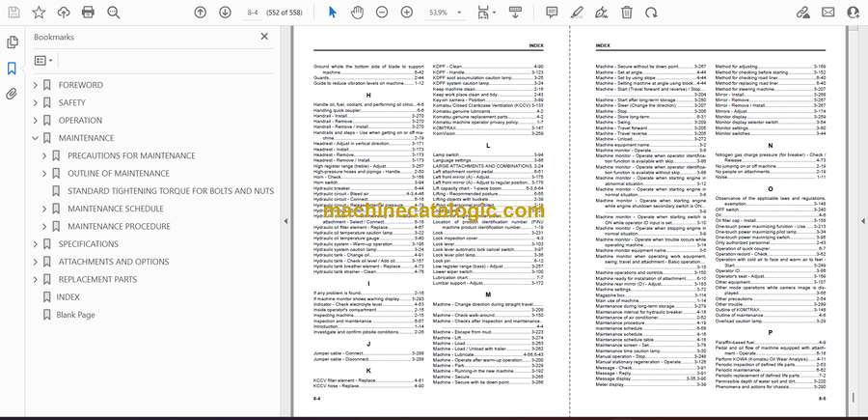This screenshot has height=420, width=868.
Task: Open OUTLINE OF MAINTENANCE bookmark
Action: (x=119, y=174)
